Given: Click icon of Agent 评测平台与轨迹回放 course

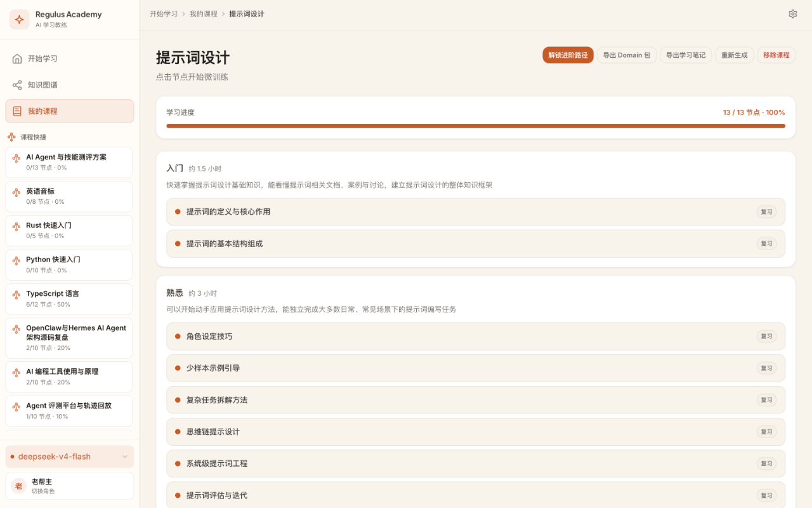Looking at the screenshot, I should click(x=16, y=407).
